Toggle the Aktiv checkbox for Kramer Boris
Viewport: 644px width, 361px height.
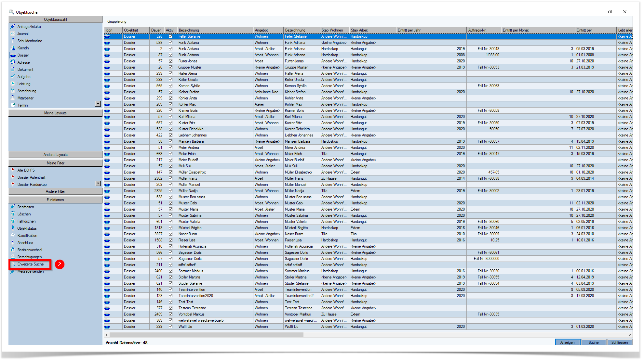click(x=170, y=110)
